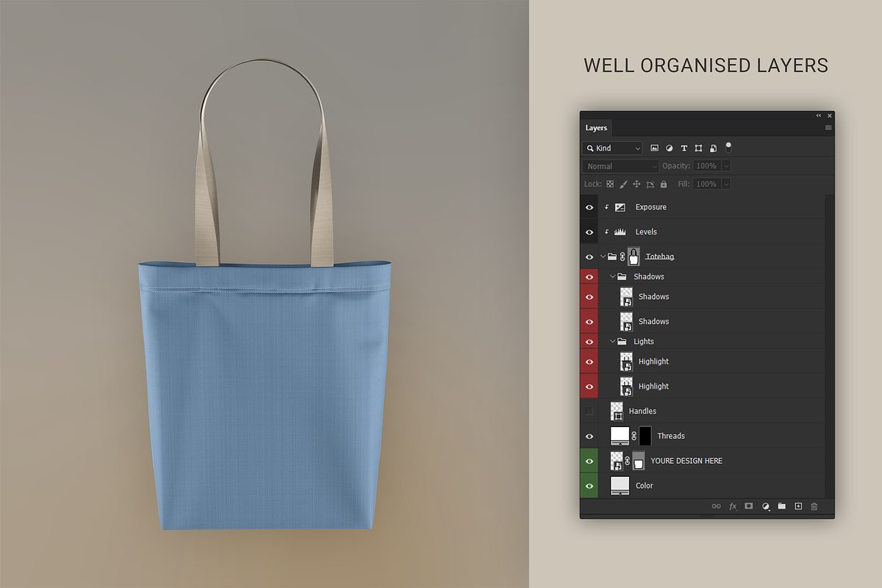The width and height of the screenshot is (882, 588).
Task: Click the YOURE DESIGN HERE mask link icon
Action: pyautogui.click(x=628, y=461)
